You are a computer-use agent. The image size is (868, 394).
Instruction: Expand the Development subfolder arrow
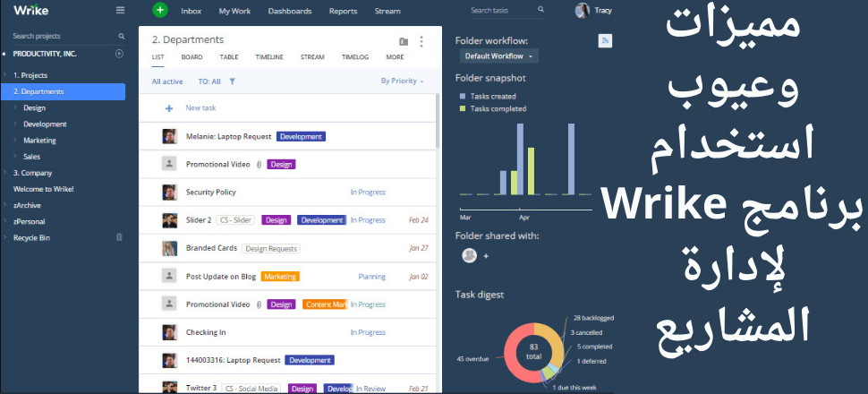tap(15, 124)
